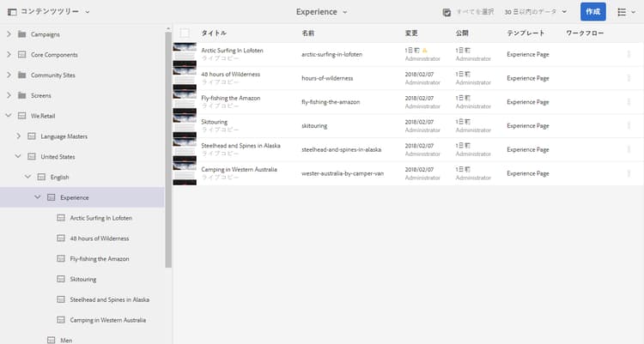Click name cell hours-of-wilderness
Image resolution: width=644 pixels, height=344 pixels.
[327, 78]
